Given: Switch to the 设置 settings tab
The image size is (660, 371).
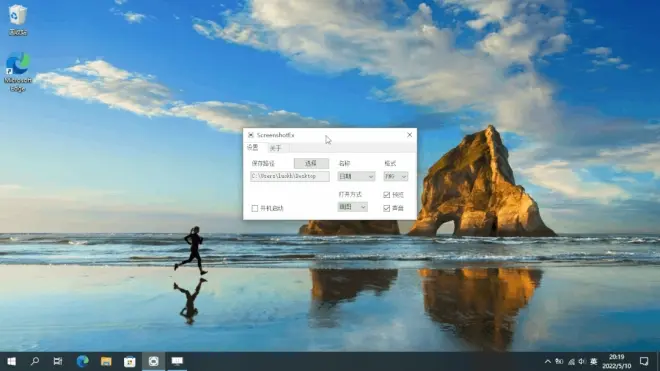Looking at the screenshot, I should 253,147.
